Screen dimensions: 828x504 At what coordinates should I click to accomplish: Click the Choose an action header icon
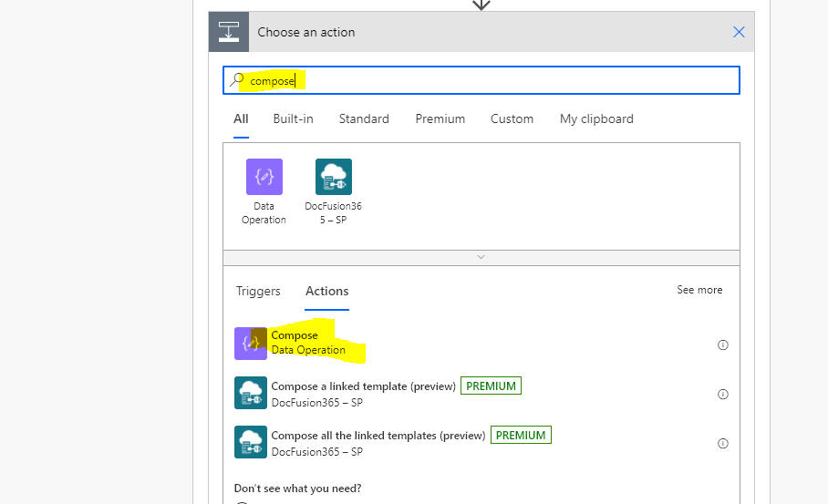pos(229,32)
